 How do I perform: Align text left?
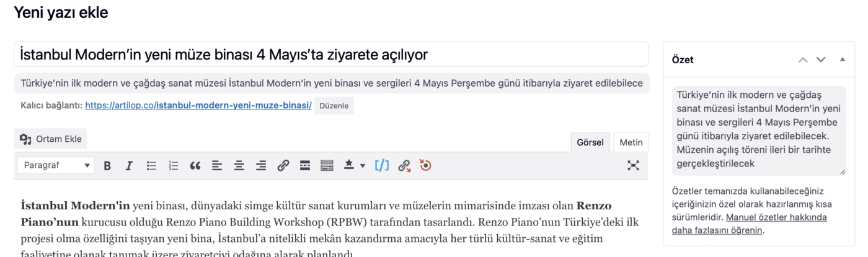216,165
